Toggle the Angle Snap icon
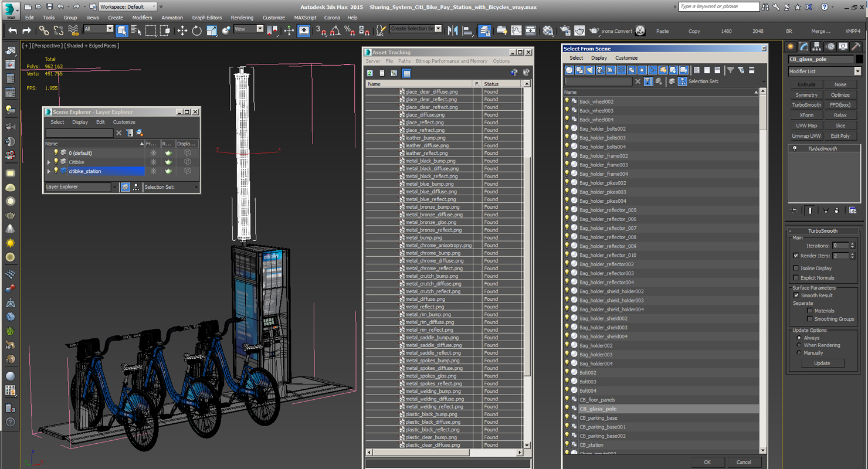This screenshot has width=868, height=469. coord(335,30)
